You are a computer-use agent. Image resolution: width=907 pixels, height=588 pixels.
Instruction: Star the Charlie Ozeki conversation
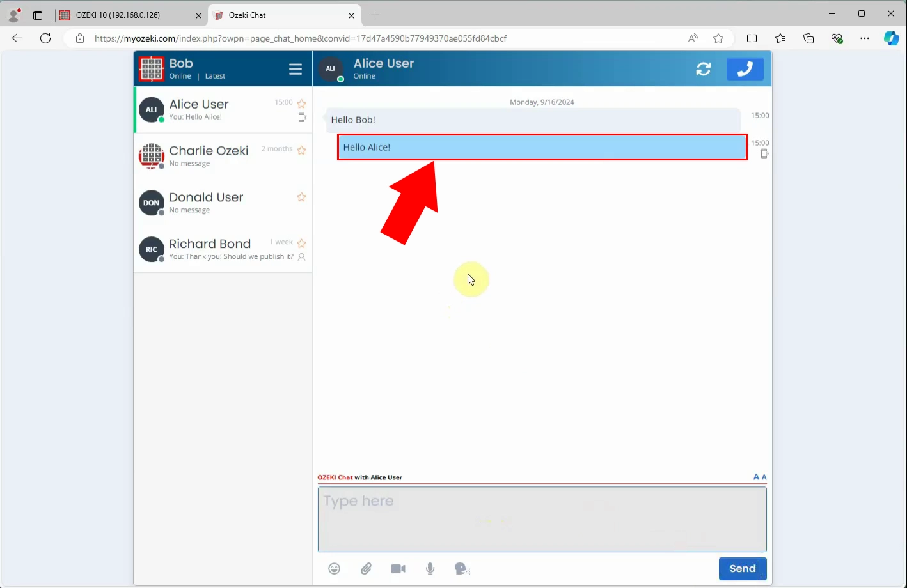(x=301, y=150)
